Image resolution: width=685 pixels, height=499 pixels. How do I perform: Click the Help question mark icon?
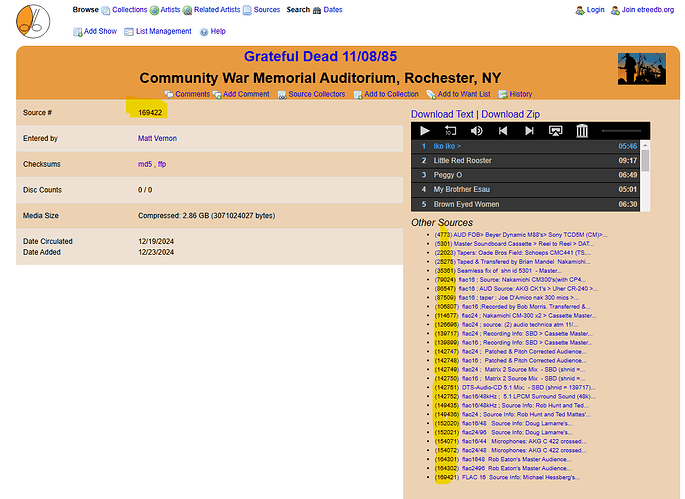[x=204, y=32]
